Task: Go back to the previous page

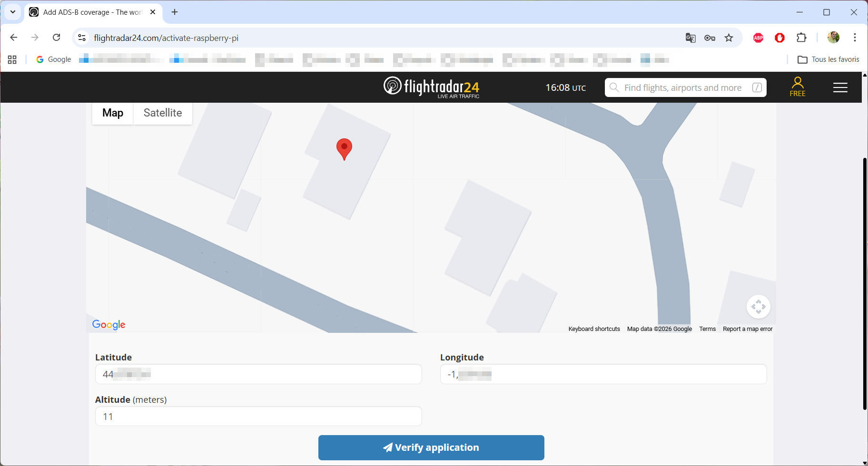Action: [x=14, y=38]
